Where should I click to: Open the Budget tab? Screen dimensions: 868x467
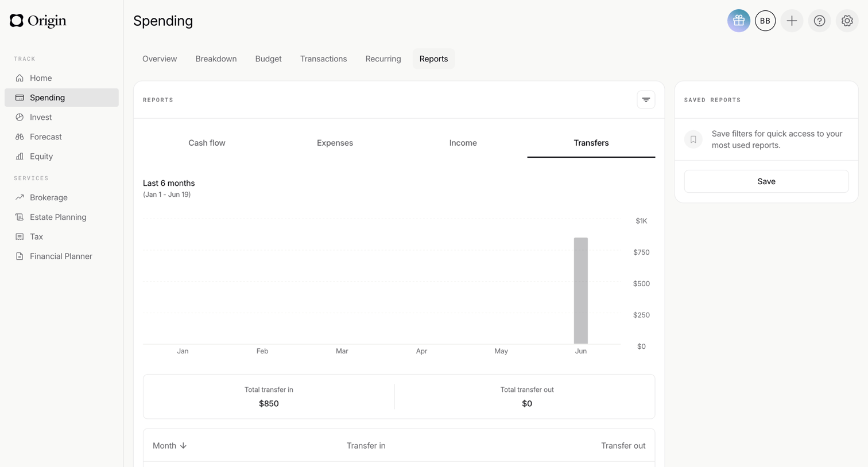(x=268, y=59)
